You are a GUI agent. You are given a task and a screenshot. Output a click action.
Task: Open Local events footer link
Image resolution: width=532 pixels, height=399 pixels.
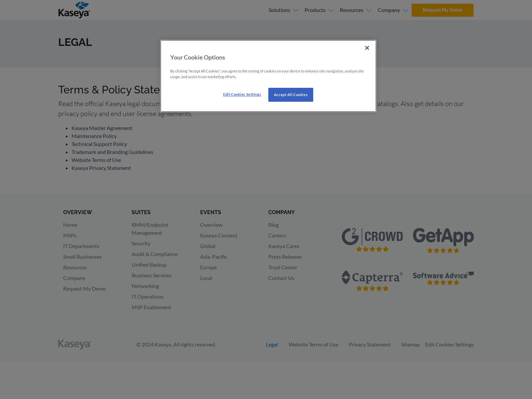pos(206,278)
